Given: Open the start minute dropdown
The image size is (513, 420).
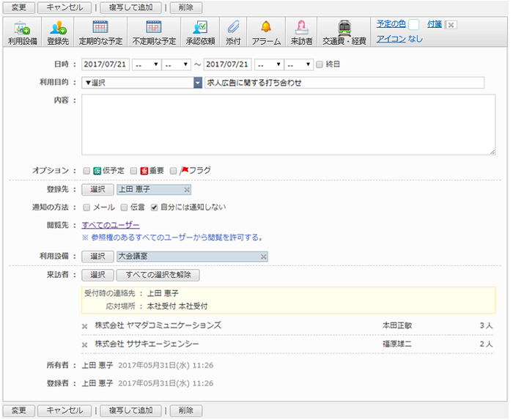Looking at the screenshot, I should pyautogui.click(x=177, y=65).
